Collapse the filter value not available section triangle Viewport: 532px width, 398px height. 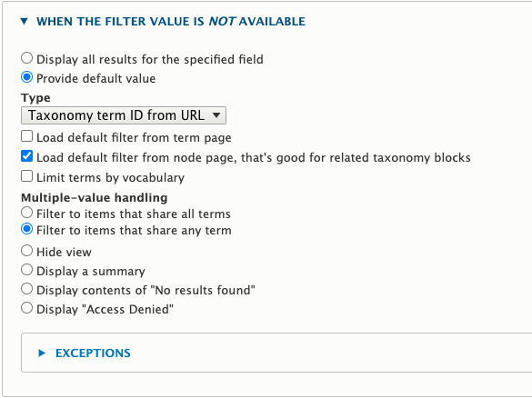point(24,22)
